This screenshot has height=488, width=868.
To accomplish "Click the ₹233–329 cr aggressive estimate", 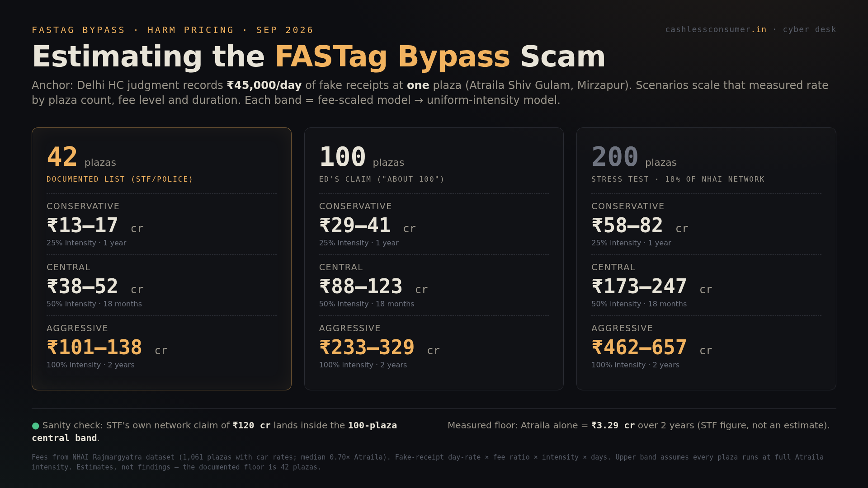I will [379, 347].
